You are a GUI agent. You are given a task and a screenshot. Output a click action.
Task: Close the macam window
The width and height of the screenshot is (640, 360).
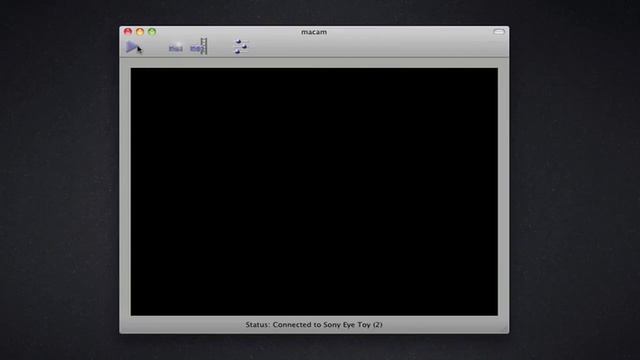128,32
